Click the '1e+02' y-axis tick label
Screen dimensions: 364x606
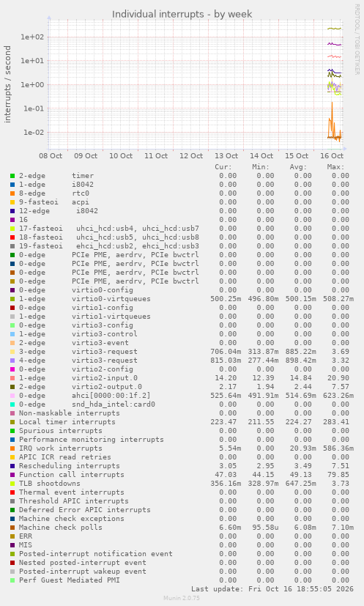point(32,37)
